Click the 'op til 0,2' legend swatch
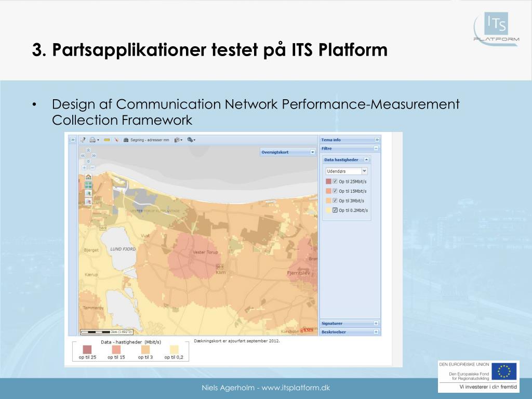 [174, 350]
